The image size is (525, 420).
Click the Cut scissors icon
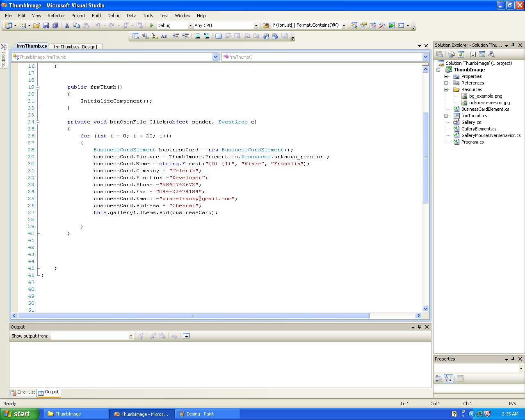[x=67, y=25]
